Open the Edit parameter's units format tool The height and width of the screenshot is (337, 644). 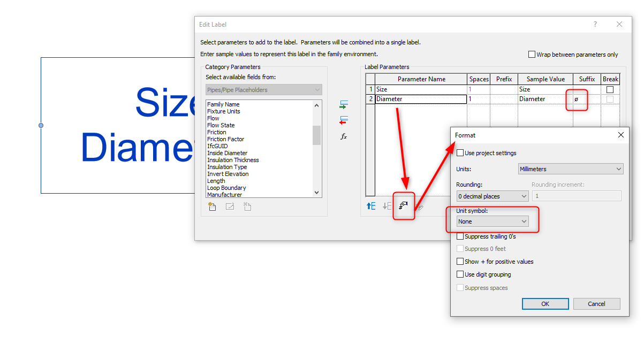pyautogui.click(x=403, y=206)
